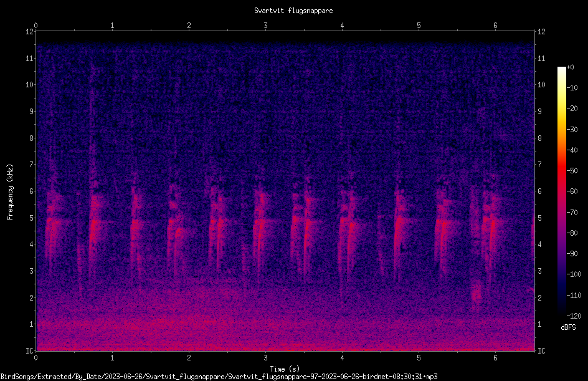Viewport: 588px width, 381px height.
Task: Click the '+0' color scale label
Action: 571,67
